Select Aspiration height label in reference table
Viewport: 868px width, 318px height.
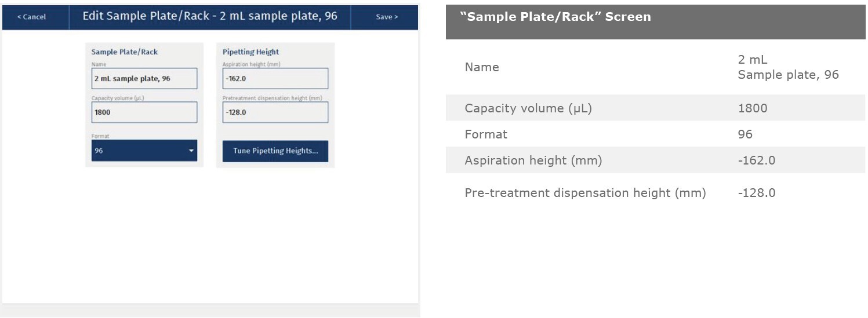[533, 160]
